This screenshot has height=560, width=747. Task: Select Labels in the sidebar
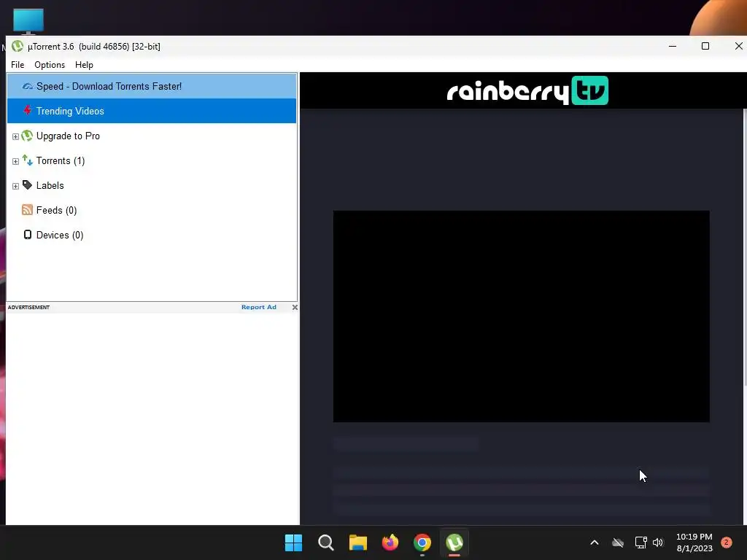50,186
